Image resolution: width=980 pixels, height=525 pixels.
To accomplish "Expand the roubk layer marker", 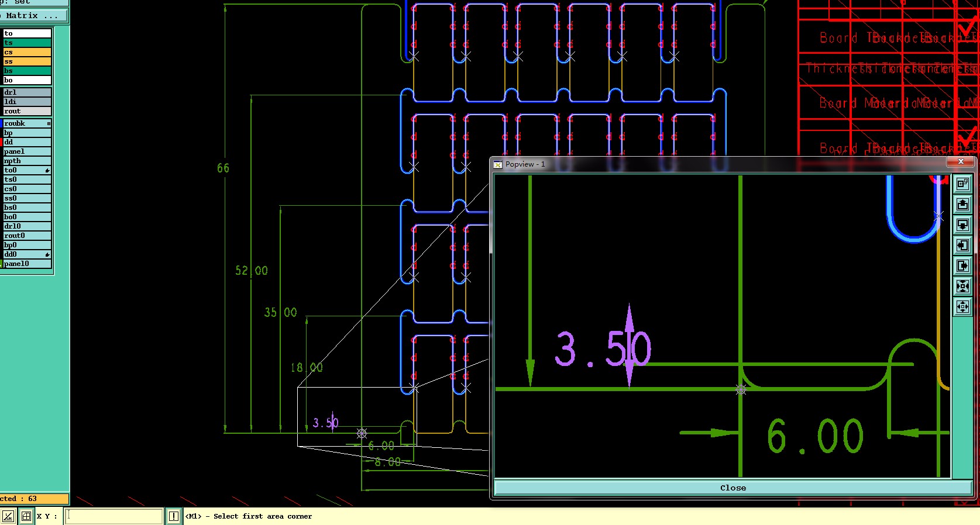I will point(49,123).
